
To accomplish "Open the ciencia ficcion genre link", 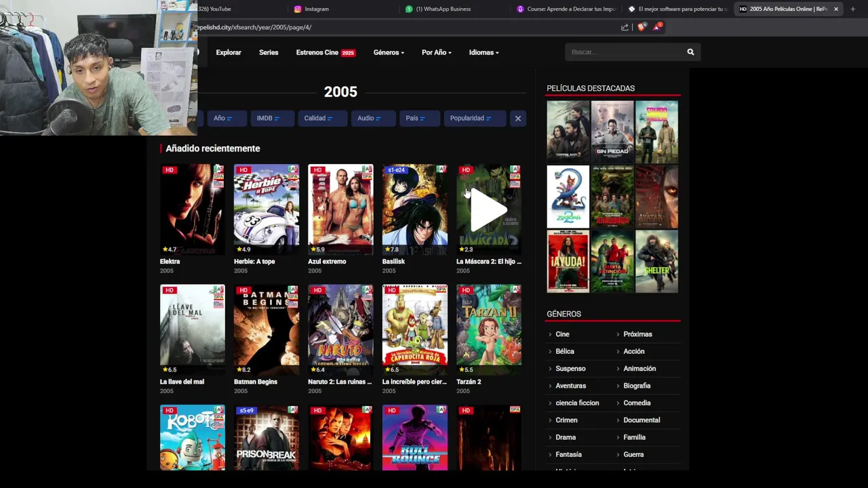I will (577, 403).
